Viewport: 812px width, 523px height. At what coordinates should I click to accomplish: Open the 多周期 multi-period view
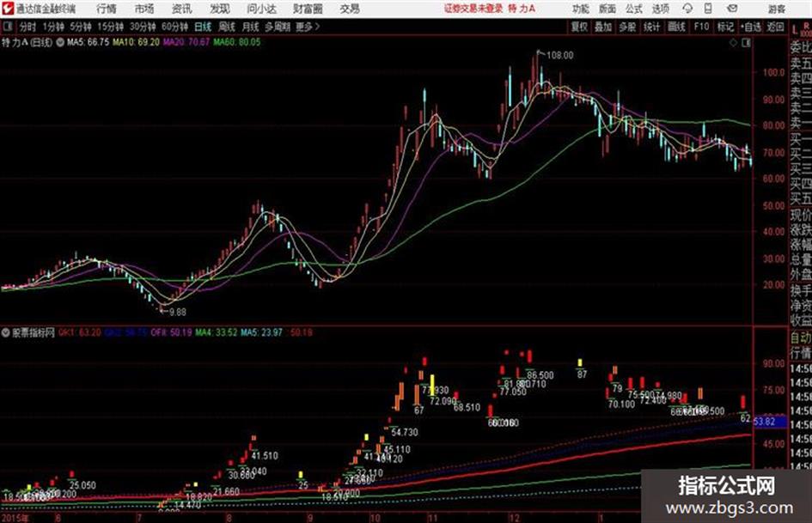(x=278, y=27)
